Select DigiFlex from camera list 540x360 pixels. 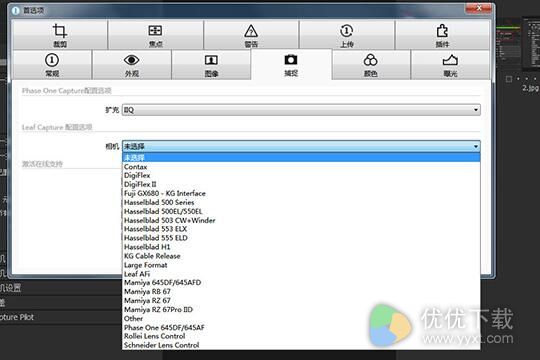click(301, 175)
